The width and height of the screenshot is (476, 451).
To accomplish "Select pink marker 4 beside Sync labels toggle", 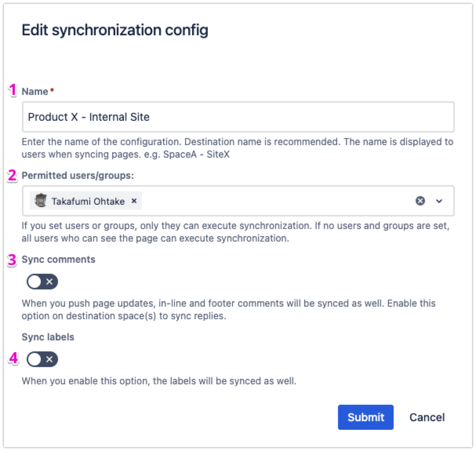I will [13, 358].
